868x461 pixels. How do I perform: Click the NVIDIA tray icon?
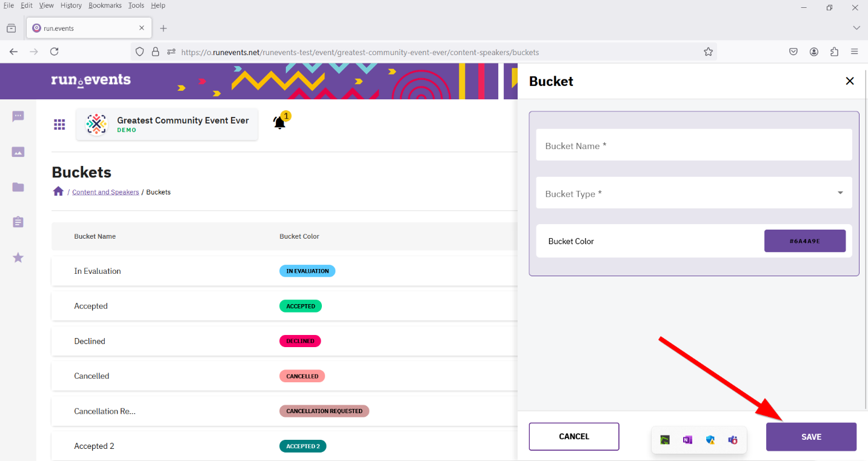coord(665,440)
